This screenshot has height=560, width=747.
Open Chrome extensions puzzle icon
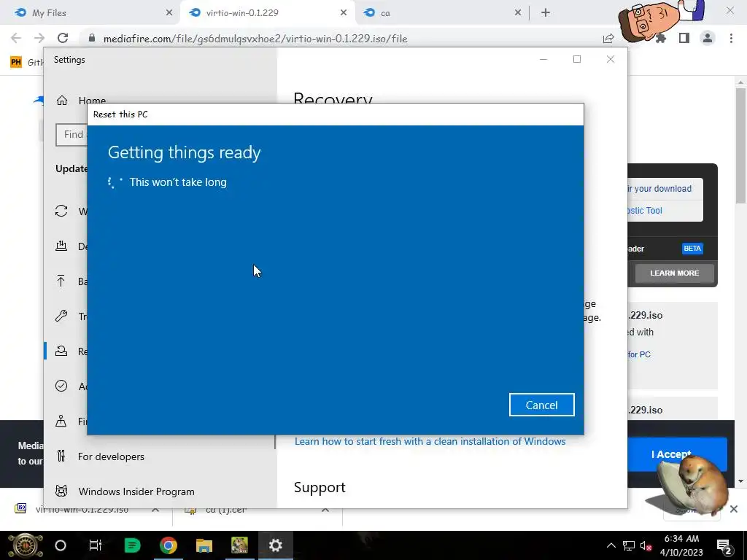661,39
